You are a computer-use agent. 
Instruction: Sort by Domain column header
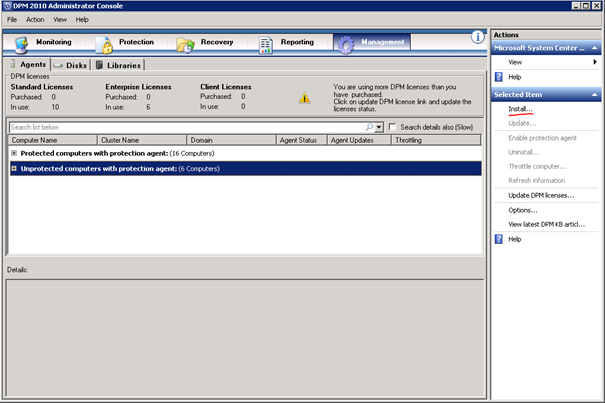point(232,140)
